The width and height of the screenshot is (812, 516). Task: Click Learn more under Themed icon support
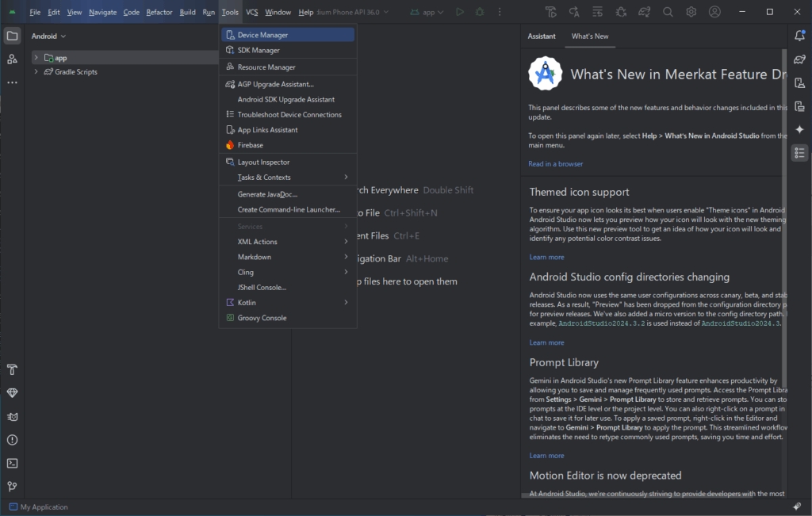pyautogui.click(x=546, y=258)
